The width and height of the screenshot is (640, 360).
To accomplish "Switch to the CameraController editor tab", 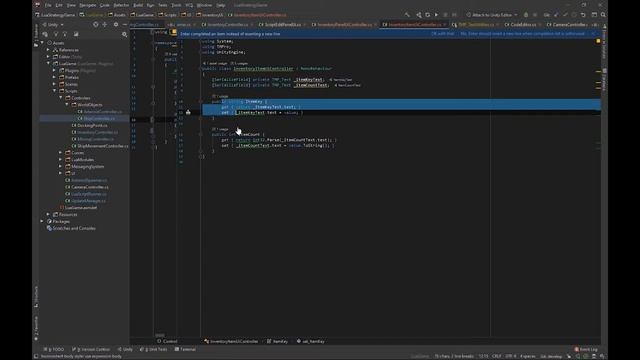I will [x=567, y=24].
